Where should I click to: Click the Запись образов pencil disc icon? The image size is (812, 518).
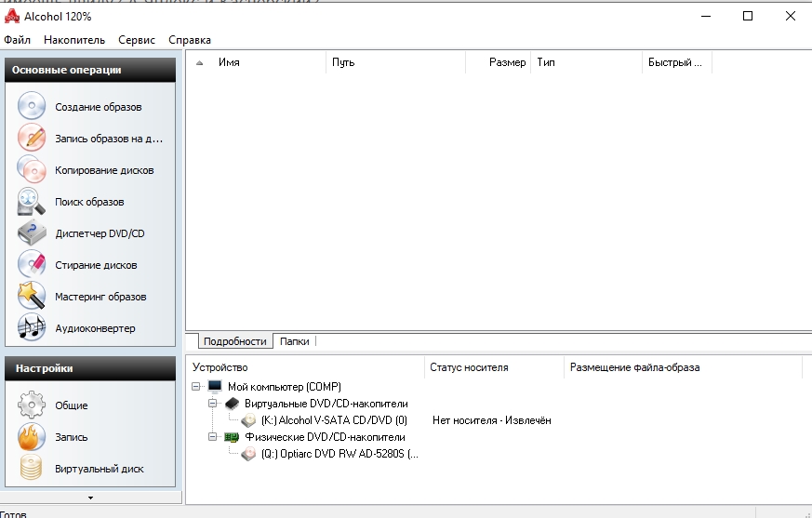point(32,138)
